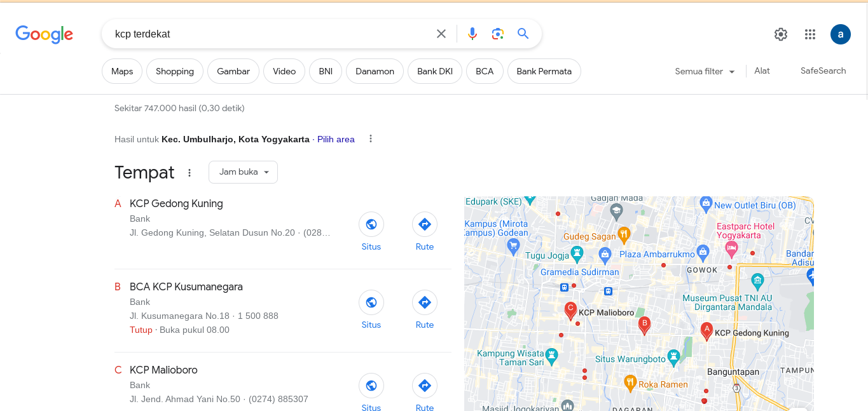Click Roka Ramen restaurant marker on map

(x=630, y=382)
